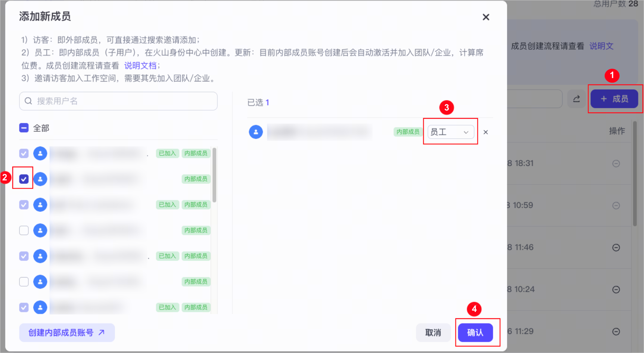The image size is (644, 353).
Task: Click the 确认 button
Action: tap(475, 332)
